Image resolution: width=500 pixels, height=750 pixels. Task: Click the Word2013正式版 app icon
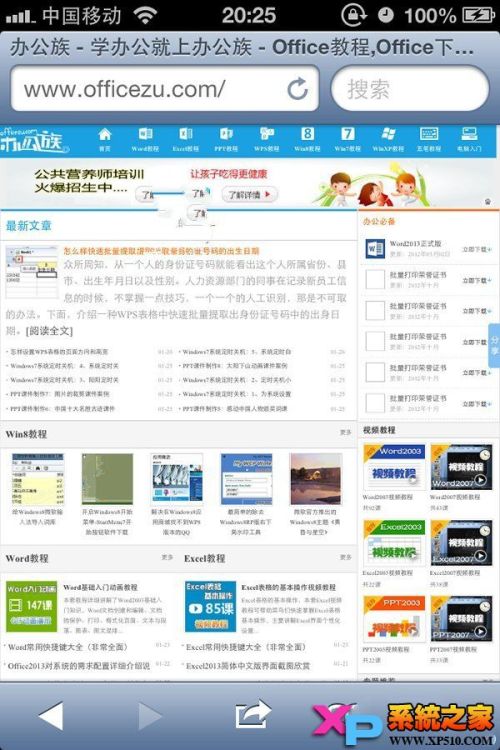[x=375, y=249]
